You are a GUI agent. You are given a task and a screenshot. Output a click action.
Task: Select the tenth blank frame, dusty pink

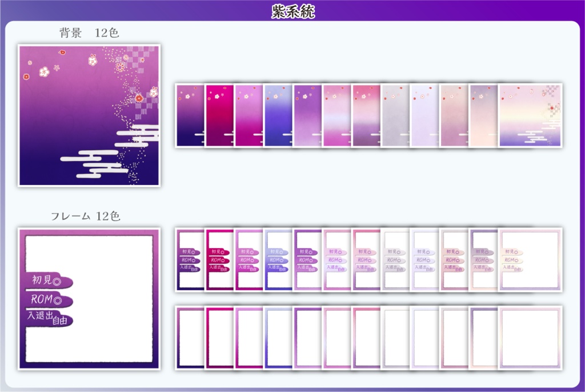[x=454, y=338]
